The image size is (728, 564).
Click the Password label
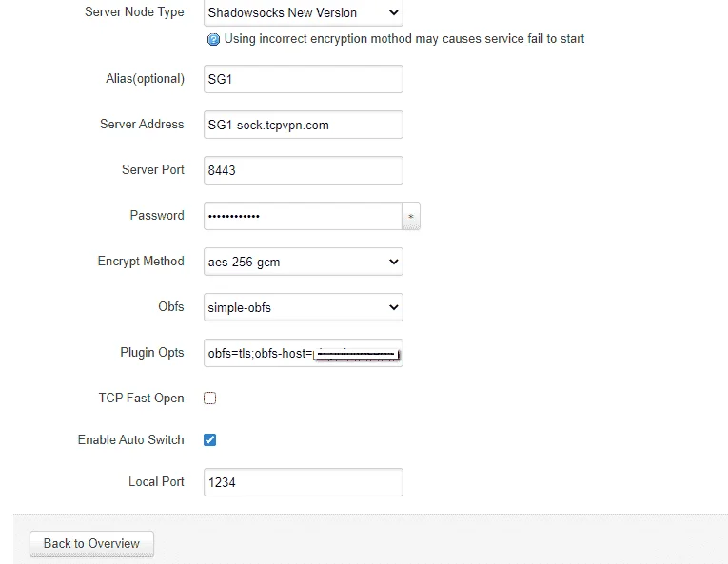coord(157,215)
